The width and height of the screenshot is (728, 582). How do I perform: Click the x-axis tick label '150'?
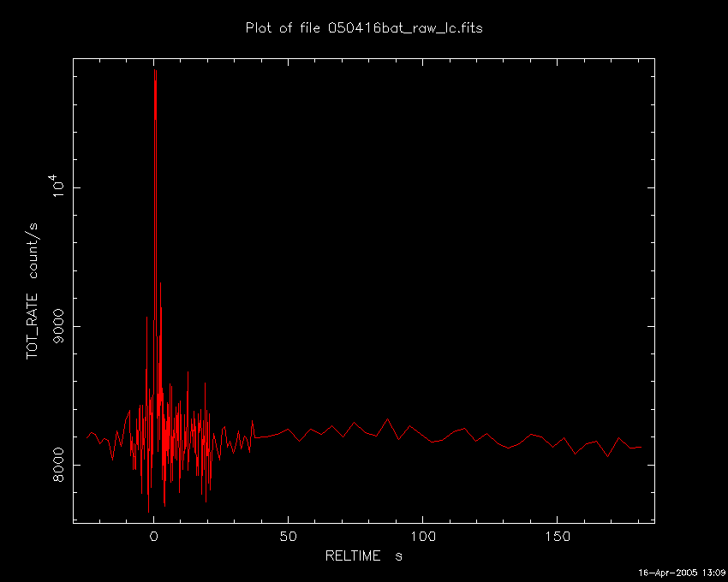pyautogui.click(x=558, y=537)
